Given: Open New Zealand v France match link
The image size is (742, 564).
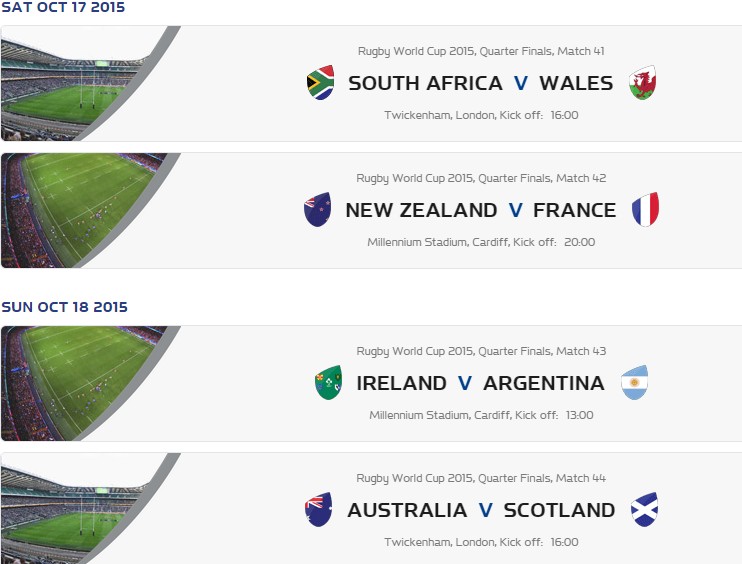Looking at the screenshot, I should pyautogui.click(x=480, y=211).
